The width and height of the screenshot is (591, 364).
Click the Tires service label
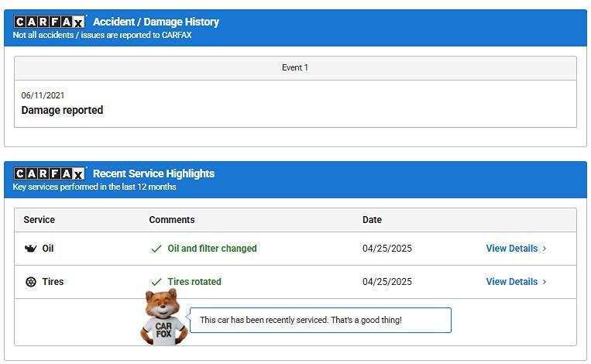53,281
